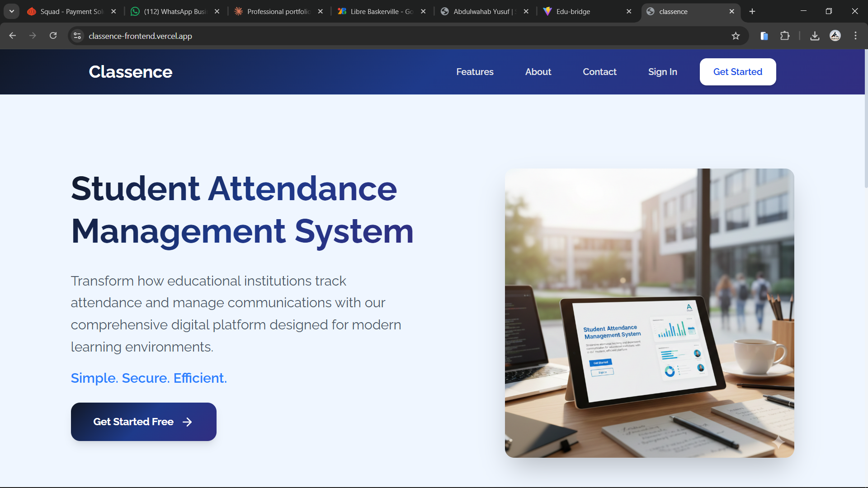Close the Edu-bridge tab
The image size is (868, 488).
(629, 11)
